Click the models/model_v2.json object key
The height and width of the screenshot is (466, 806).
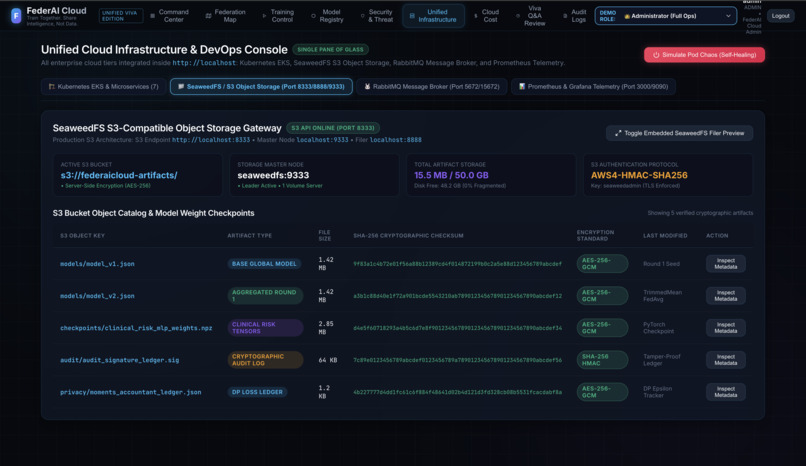pos(97,296)
